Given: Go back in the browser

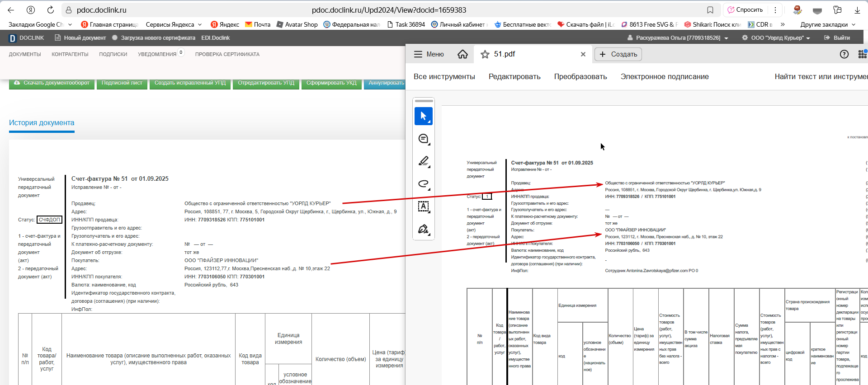Looking at the screenshot, I should 11,10.
